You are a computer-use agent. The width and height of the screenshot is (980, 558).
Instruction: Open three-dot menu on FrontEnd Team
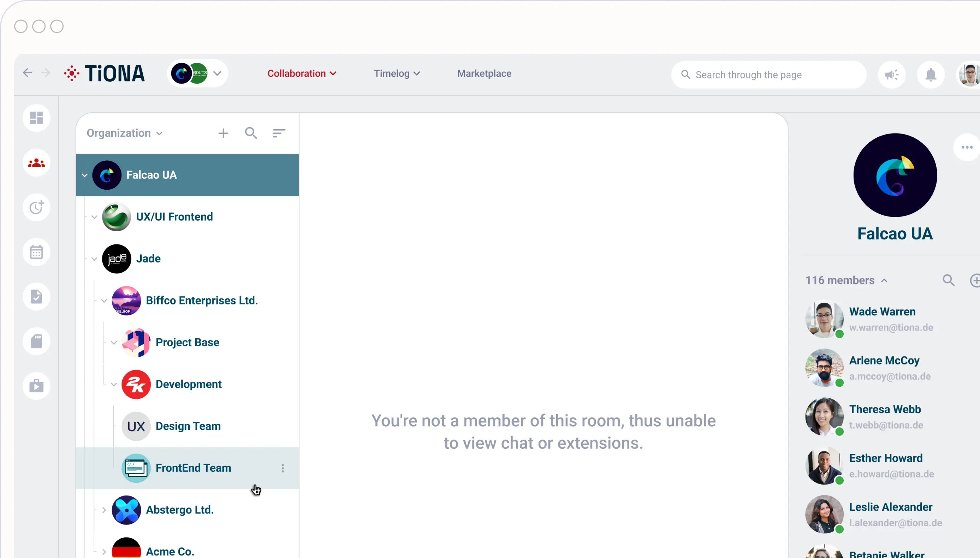click(283, 468)
